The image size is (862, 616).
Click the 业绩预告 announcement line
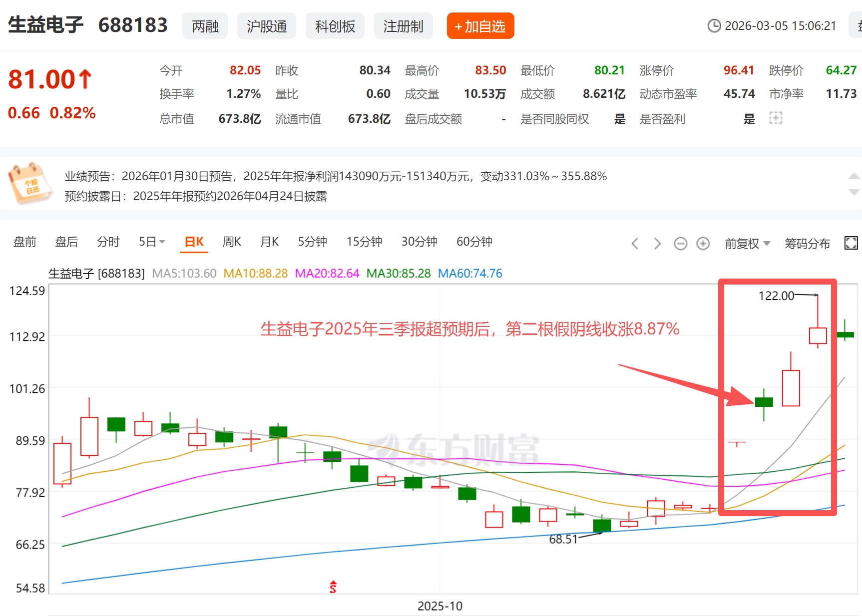point(336,176)
